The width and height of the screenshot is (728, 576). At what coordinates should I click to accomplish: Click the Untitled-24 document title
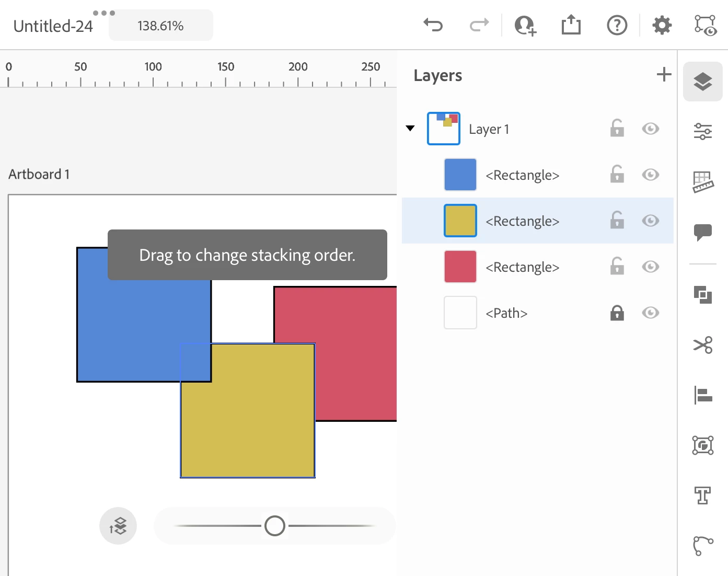coord(53,26)
